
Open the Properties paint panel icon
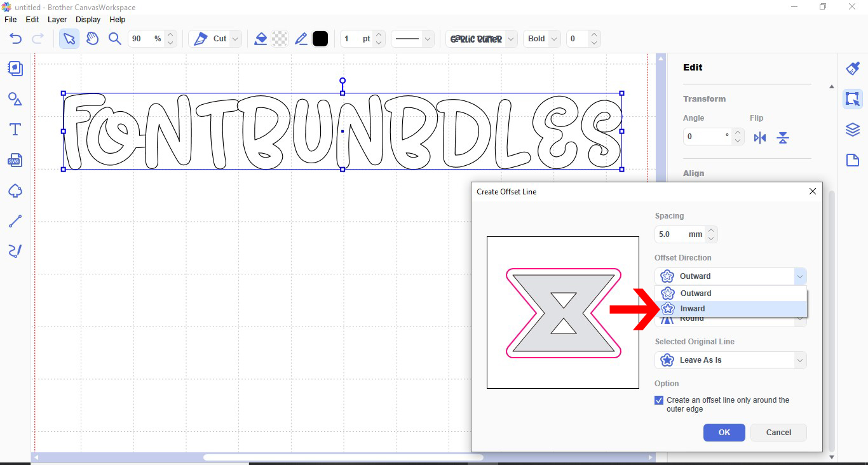[852, 69]
